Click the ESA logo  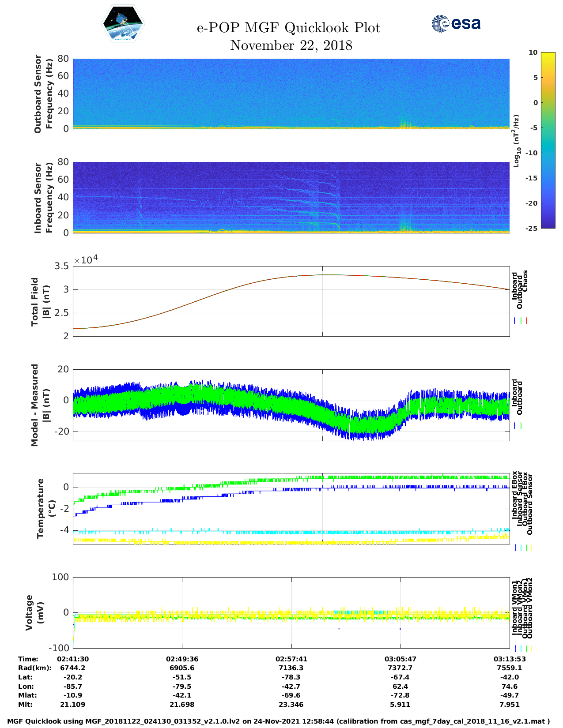[x=456, y=23]
